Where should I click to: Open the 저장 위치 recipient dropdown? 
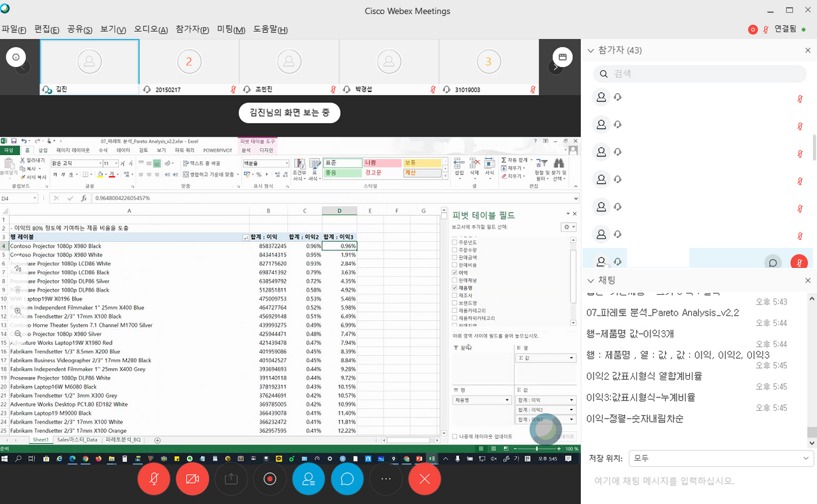(720, 458)
